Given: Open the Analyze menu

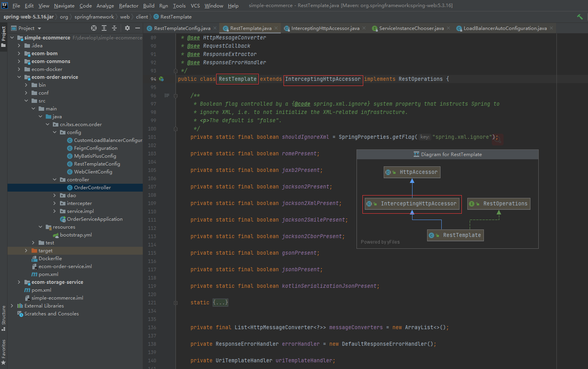Looking at the screenshot, I should pyautogui.click(x=105, y=6).
